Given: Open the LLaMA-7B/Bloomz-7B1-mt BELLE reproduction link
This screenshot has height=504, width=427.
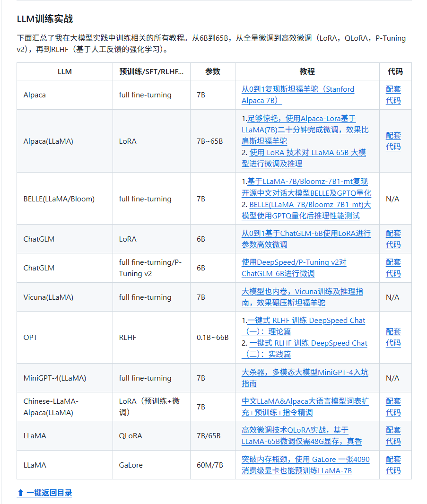Looking at the screenshot, I should pyautogui.click(x=306, y=187).
